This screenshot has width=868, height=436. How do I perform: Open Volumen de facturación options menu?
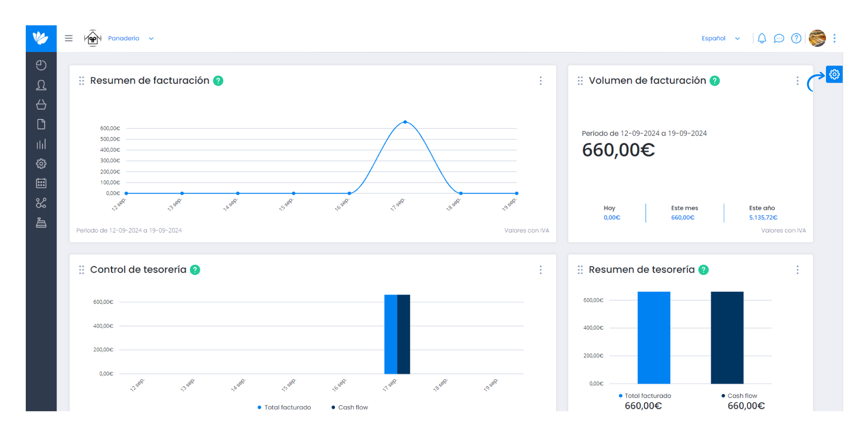tap(797, 81)
